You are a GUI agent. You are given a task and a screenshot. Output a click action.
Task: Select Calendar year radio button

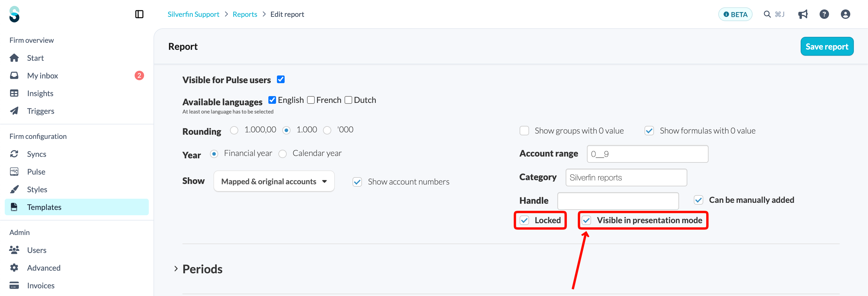[283, 154]
